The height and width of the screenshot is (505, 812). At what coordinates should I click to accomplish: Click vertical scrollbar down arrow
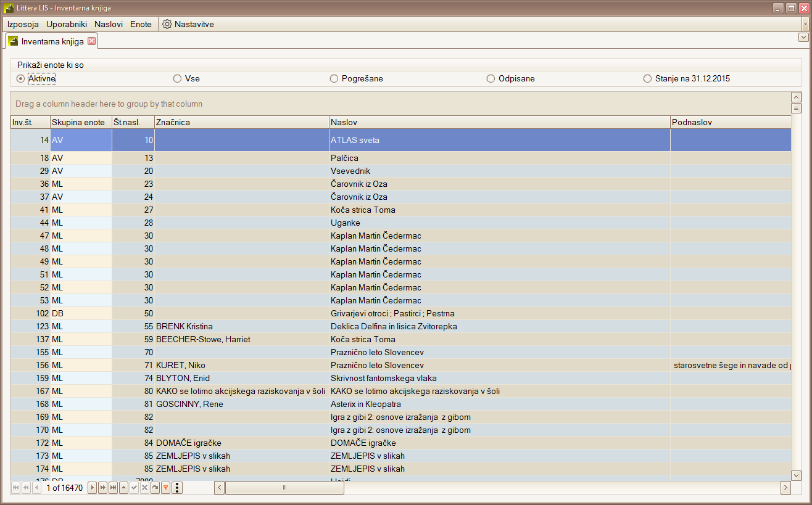[796, 475]
